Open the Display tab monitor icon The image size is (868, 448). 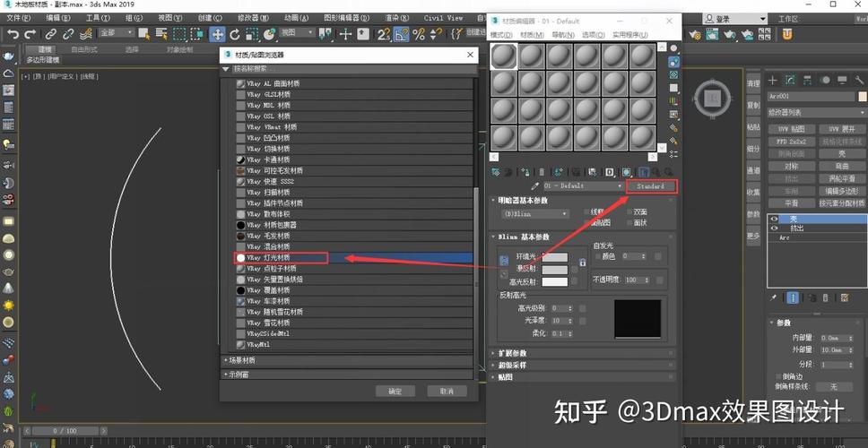(x=842, y=81)
